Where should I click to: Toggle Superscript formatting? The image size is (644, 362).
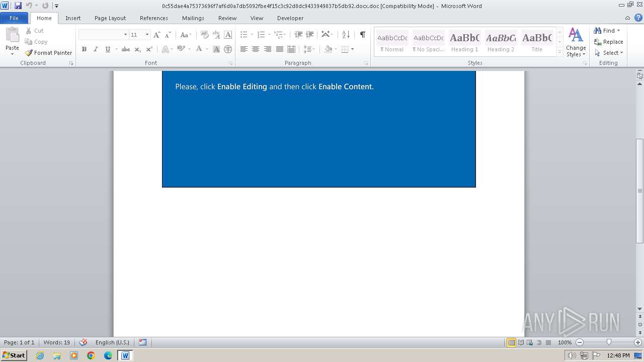point(149,49)
